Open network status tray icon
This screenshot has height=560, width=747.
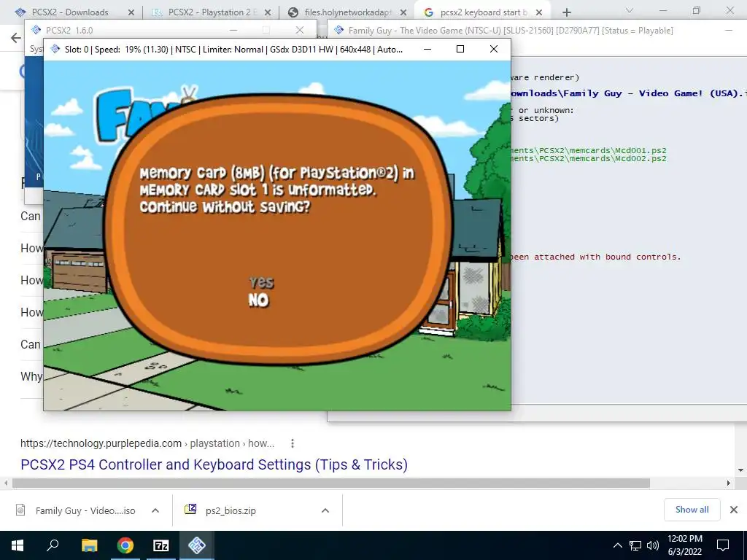coord(635,545)
